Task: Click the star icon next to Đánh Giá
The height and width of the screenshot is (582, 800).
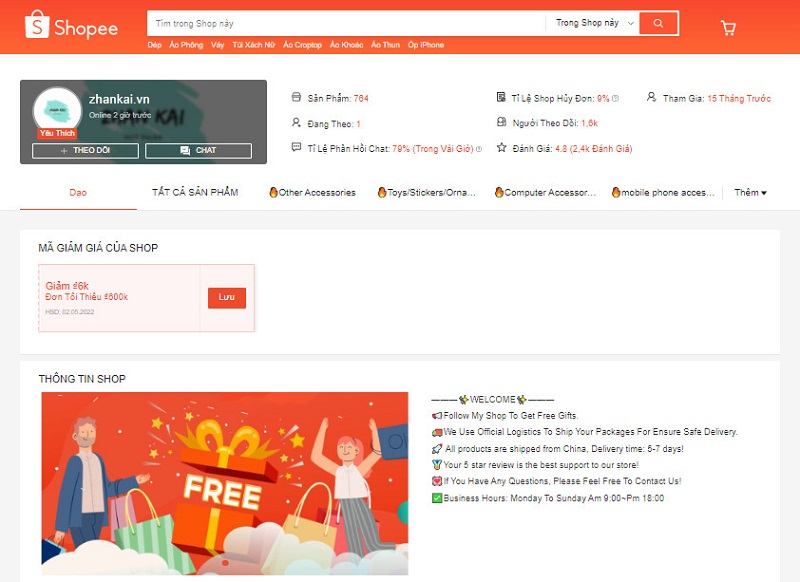Action: [x=502, y=148]
